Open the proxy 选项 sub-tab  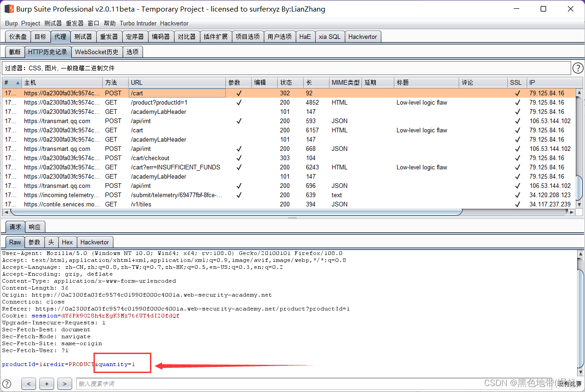click(x=132, y=52)
